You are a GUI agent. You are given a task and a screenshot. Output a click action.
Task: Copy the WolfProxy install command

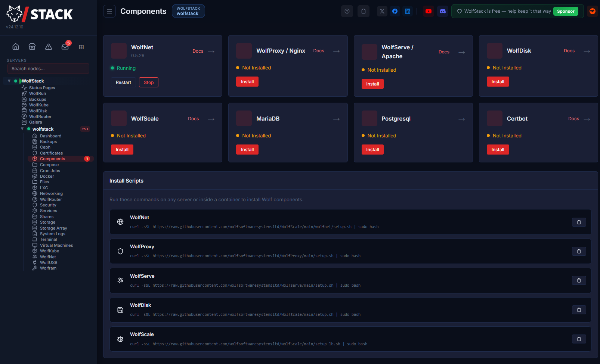click(579, 251)
